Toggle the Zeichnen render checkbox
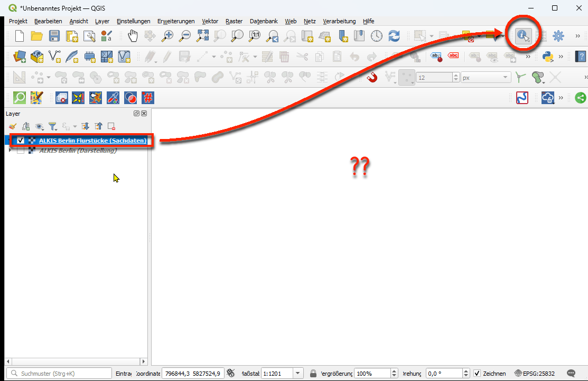This screenshot has width=588, height=381. [477, 373]
